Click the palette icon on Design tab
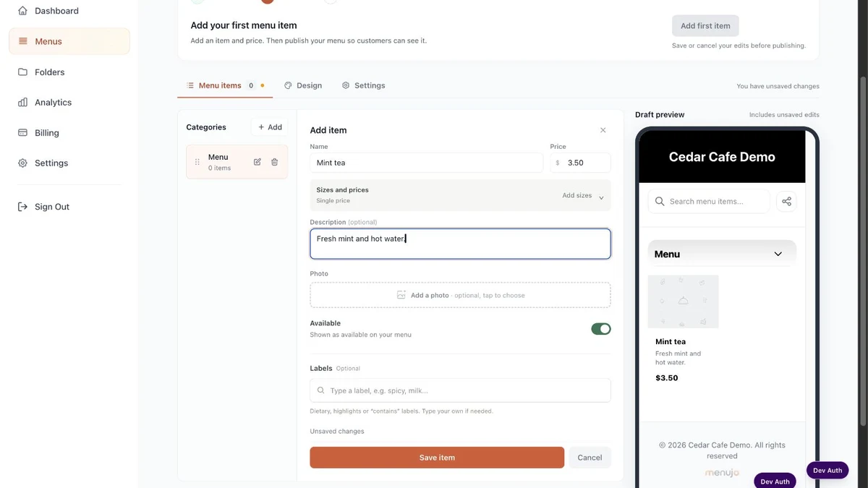868x488 pixels. (x=288, y=85)
